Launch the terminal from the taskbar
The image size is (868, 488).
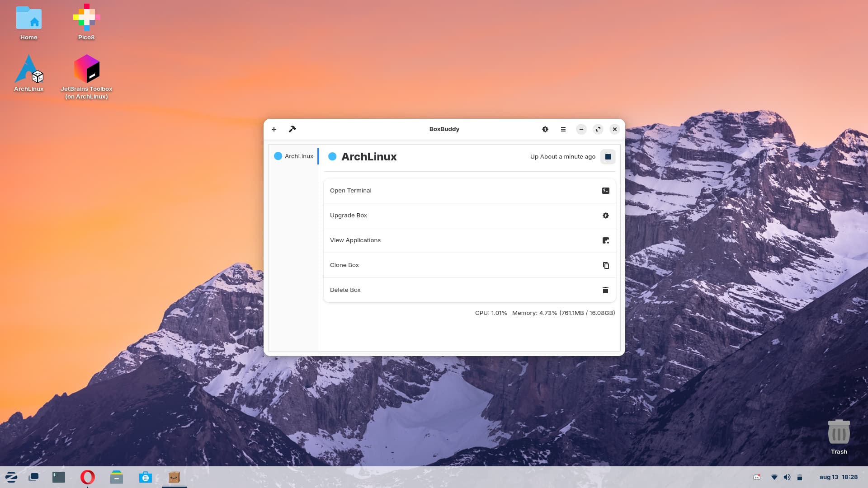pos(59,477)
